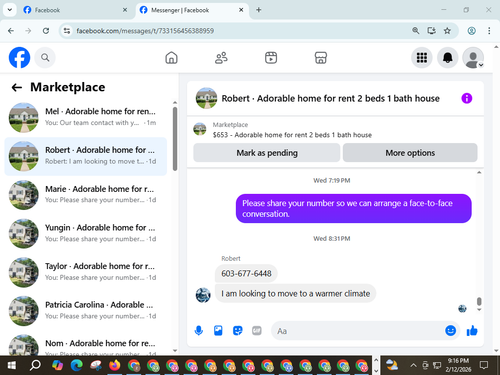Open the emoji picker in message box
The image size is (500, 375).
pos(450,331)
